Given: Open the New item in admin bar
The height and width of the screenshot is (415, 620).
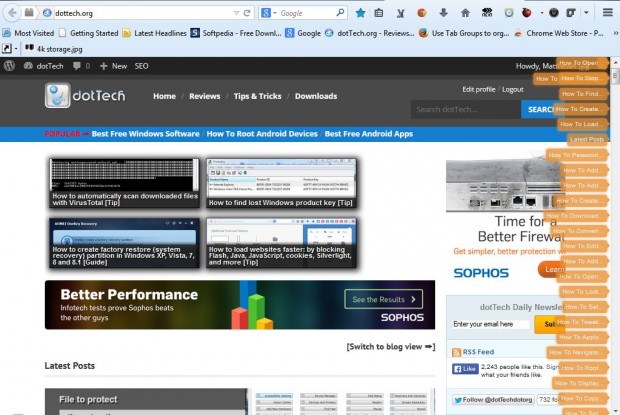Looking at the screenshot, I should pyautogui.click(x=113, y=66).
